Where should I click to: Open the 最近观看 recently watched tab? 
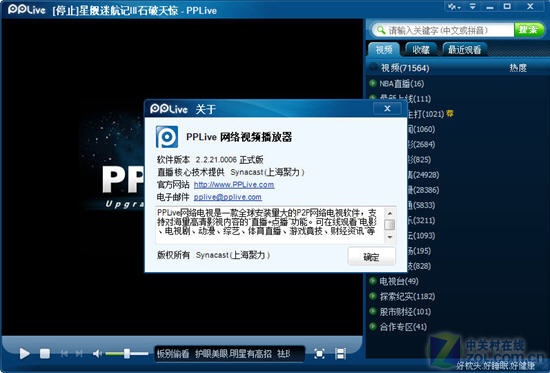pyautogui.click(x=465, y=50)
